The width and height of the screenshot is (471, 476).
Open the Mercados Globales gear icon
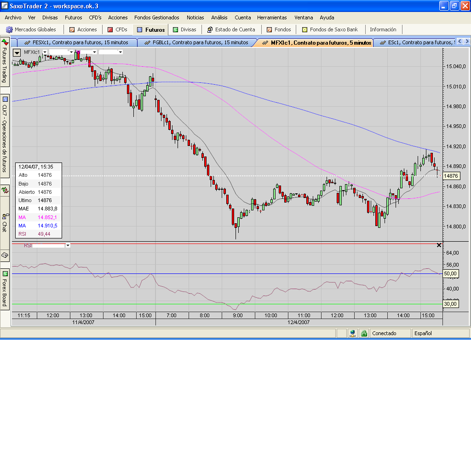(9, 29)
